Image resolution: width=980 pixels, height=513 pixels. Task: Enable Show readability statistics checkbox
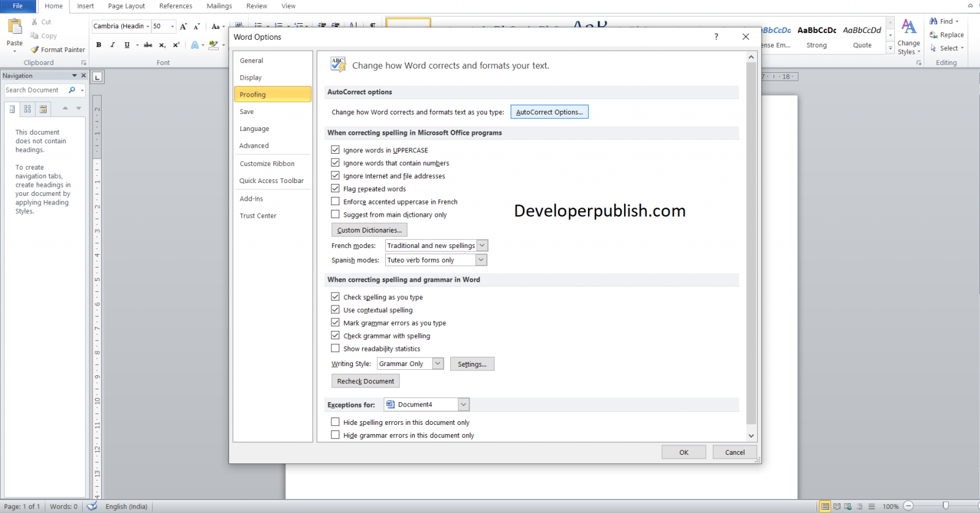point(335,348)
